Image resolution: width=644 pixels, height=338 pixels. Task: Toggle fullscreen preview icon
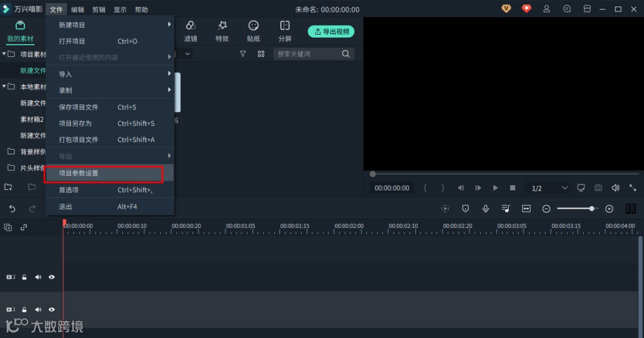pos(633,188)
